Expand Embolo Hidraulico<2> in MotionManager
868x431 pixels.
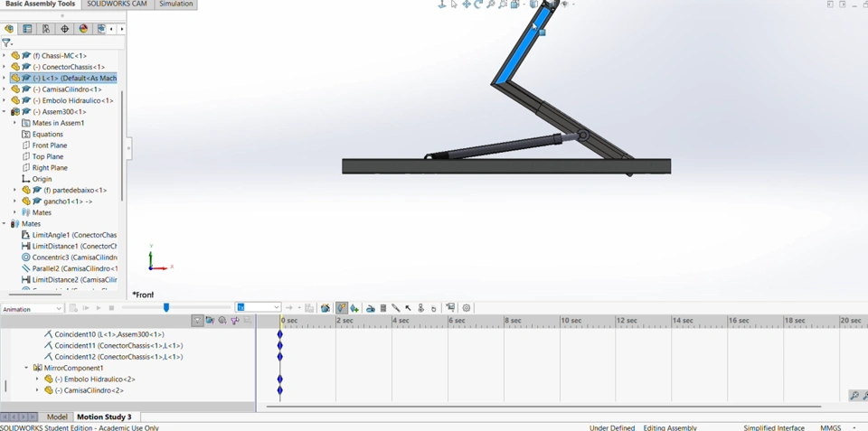tap(37, 379)
